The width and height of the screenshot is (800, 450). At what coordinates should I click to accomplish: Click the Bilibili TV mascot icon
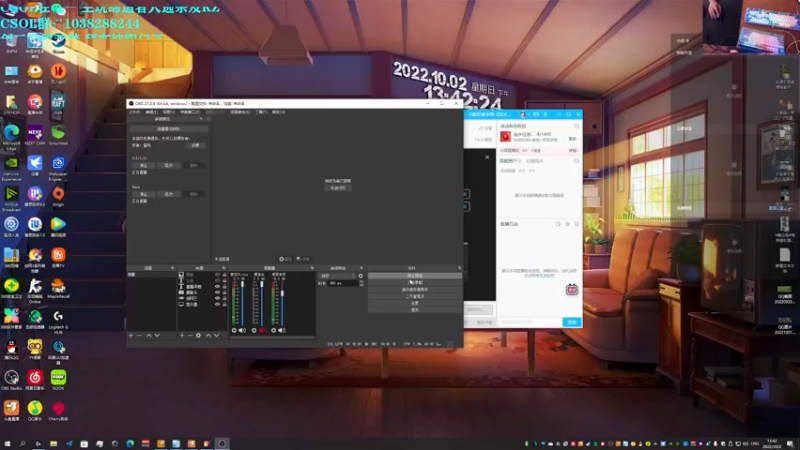click(572, 289)
